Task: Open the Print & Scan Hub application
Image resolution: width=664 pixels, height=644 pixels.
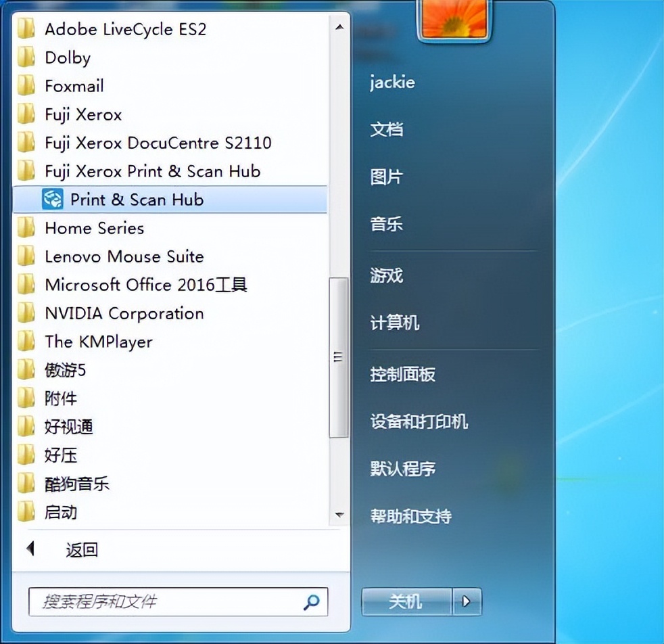Action: 135,200
